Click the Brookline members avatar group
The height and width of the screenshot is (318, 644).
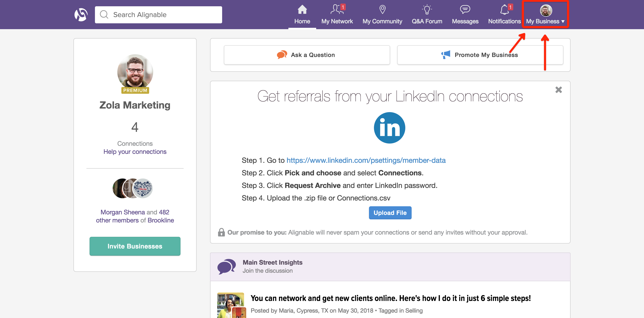[x=133, y=188]
